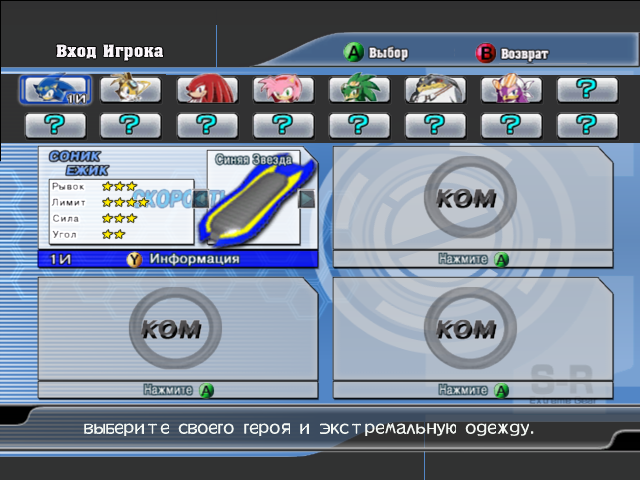640x480 pixels.
Task: Click the Возврат label
Action: [x=524, y=54]
